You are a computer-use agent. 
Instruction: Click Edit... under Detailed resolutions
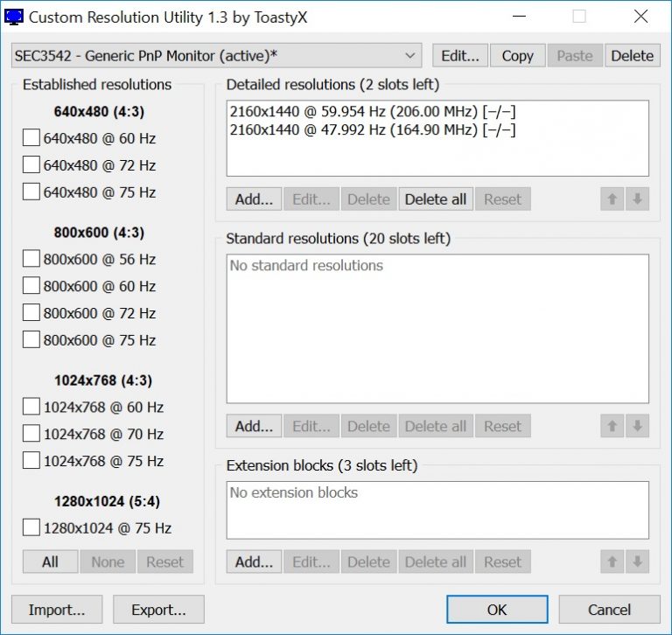(311, 199)
